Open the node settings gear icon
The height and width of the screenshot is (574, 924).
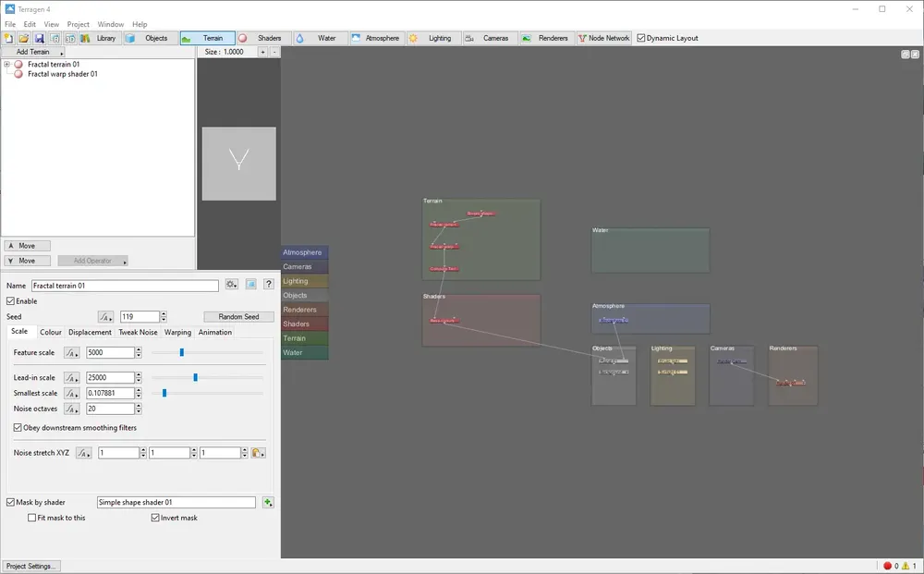(232, 285)
